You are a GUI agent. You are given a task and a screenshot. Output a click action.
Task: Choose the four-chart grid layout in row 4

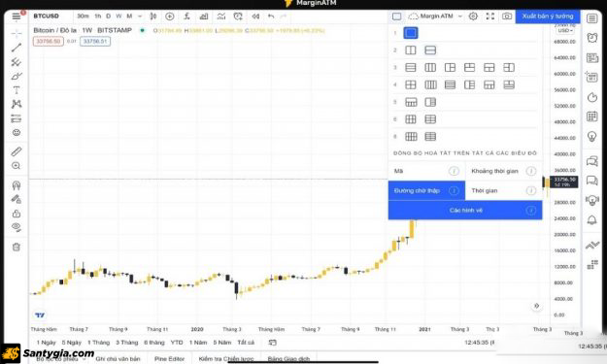pyautogui.click(x=411, y=84)
